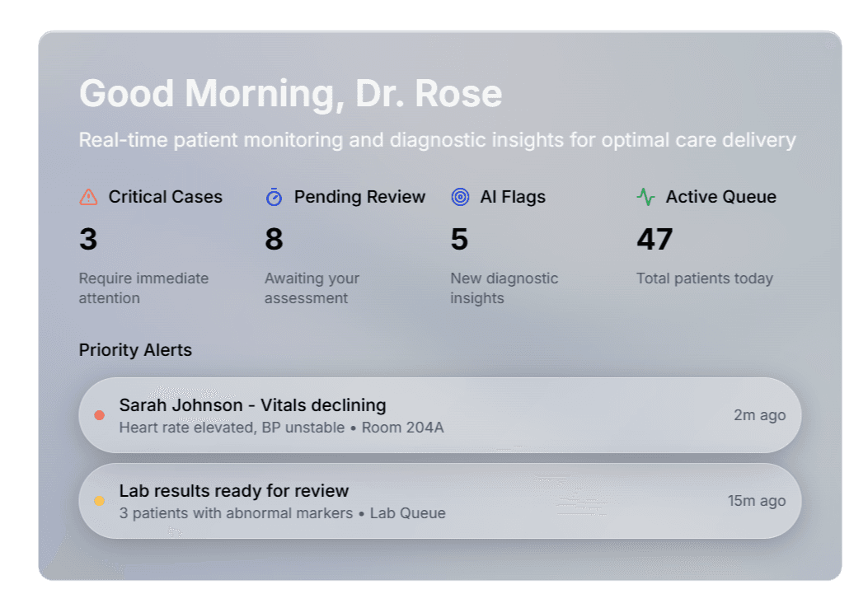The width and height of the screenshot is (868, 608).
Task: Click the Good Morning, Dr. Rose heading
Action: [x=290, y=94]
